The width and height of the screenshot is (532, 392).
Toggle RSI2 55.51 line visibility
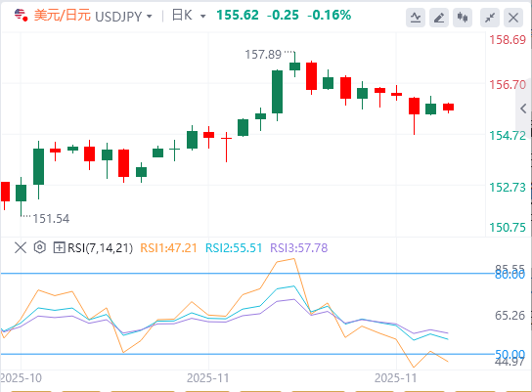pyautogui.click(x=234, y=248)
